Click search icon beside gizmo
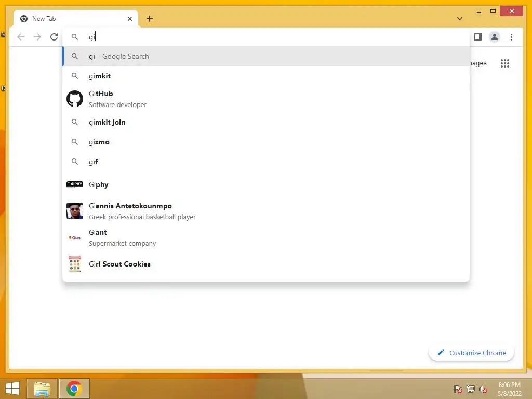Image resolution: width=532 pixels, height=399 pixels. [x=75, y=142]
